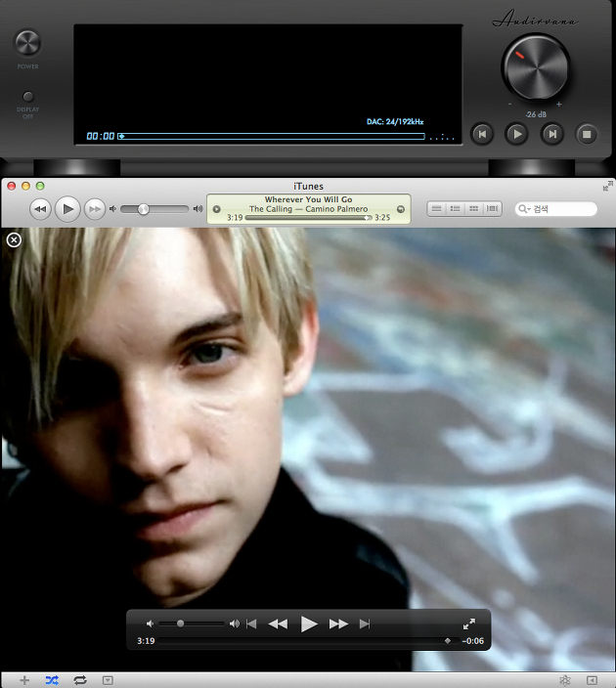Click the video overlay scrubber bar
616x688 pixels.
coord(309,641)
